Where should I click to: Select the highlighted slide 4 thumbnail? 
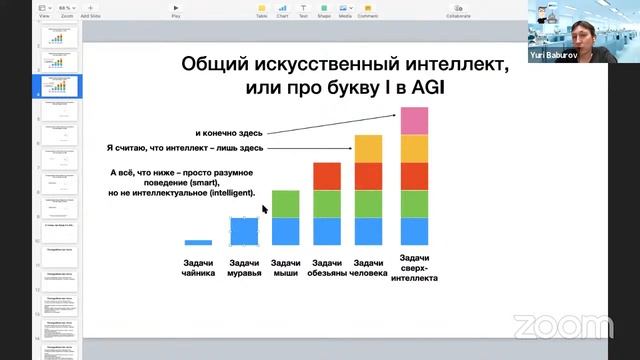click(60, 86)
